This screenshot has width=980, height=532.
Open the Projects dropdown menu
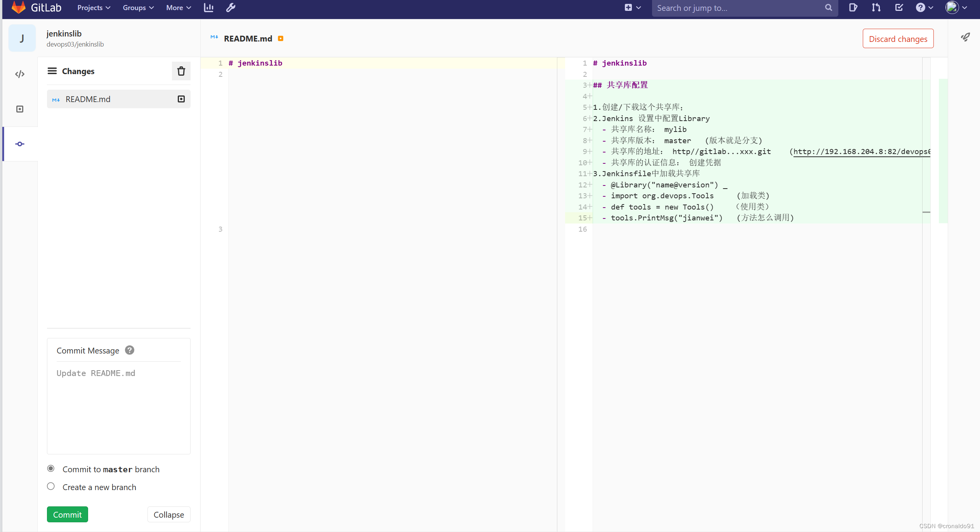[x=94, y=8]
